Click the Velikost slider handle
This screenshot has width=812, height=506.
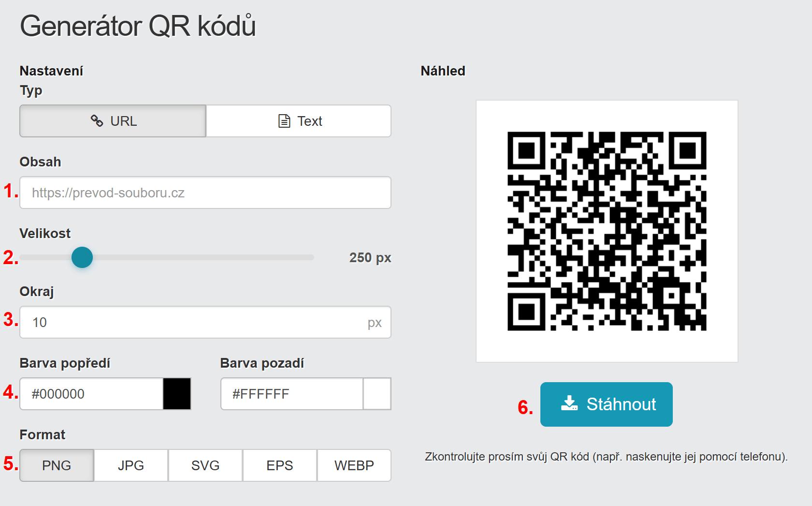[x=82, y=257]
